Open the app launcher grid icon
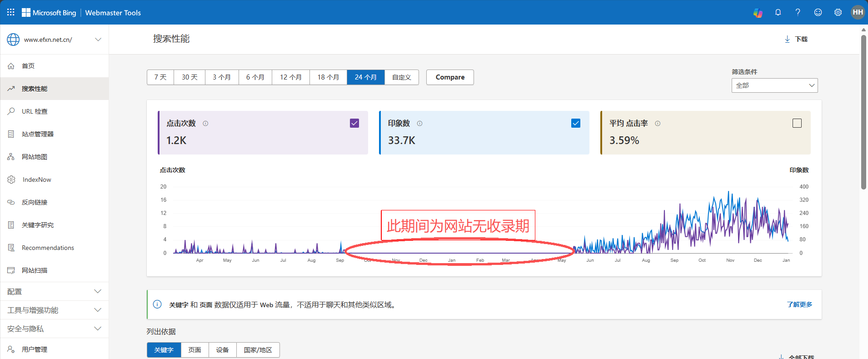 click(x=11, y=12)
